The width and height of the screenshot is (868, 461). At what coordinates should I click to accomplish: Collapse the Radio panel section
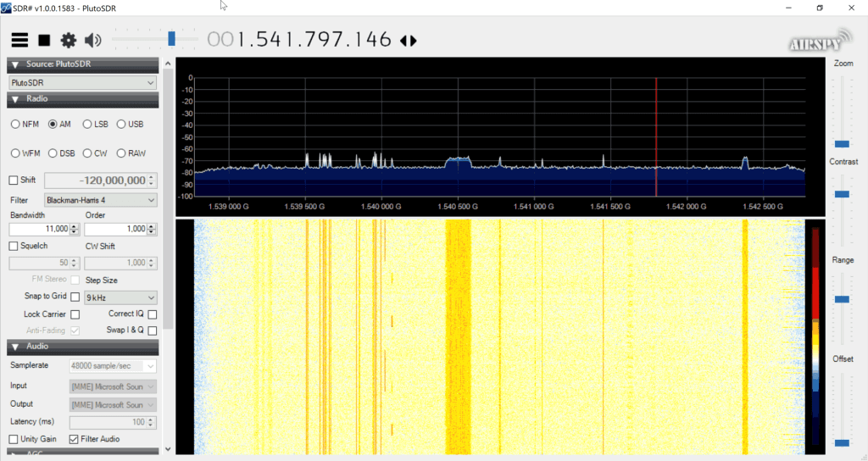pyautogui.click(x=15, y=99)
